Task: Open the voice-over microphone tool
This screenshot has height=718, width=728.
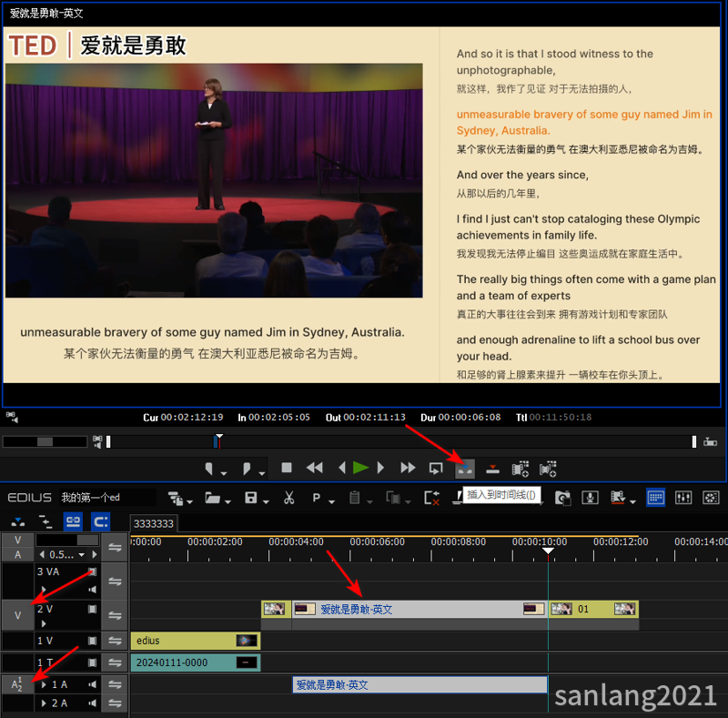Action: [x=590, y=498]
